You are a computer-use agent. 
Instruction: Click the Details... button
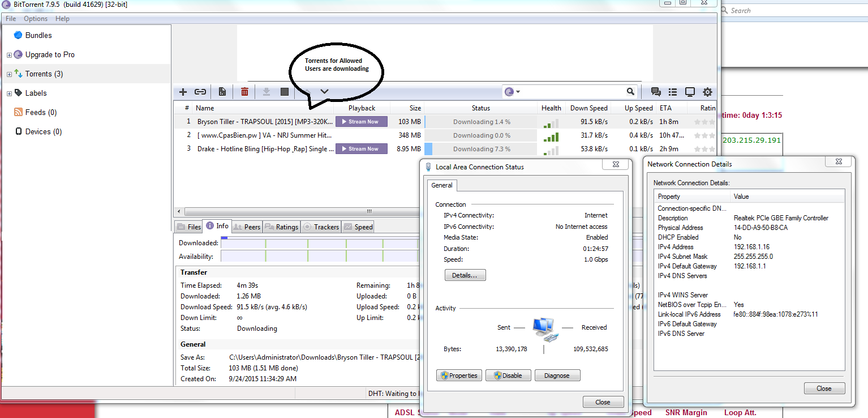tap(465, 275)
